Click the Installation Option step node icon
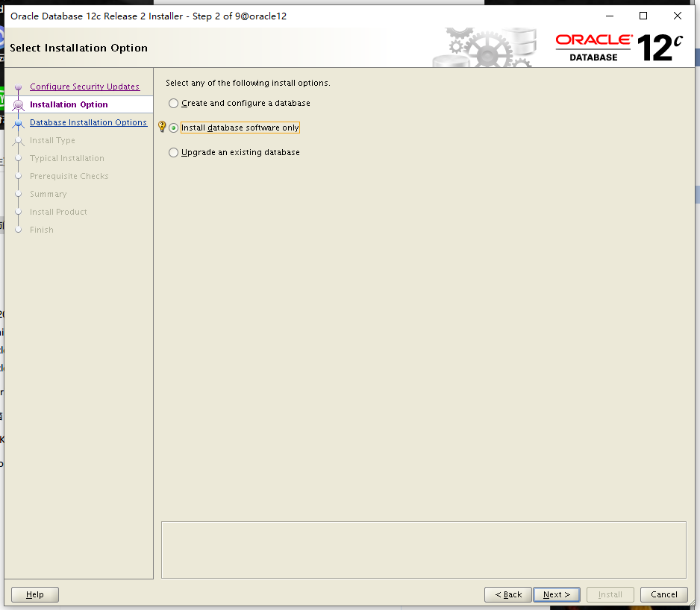700x610 pixels. [19, 105]
